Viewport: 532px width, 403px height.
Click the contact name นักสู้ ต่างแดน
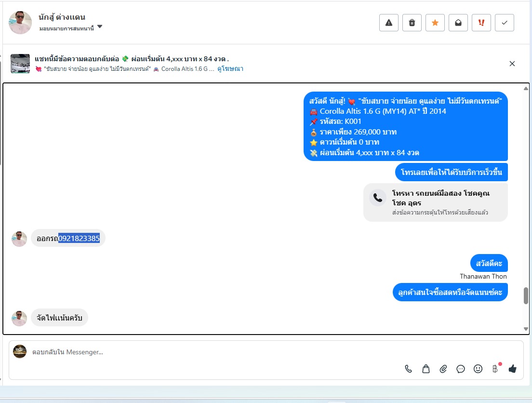(x=62, y=17)
